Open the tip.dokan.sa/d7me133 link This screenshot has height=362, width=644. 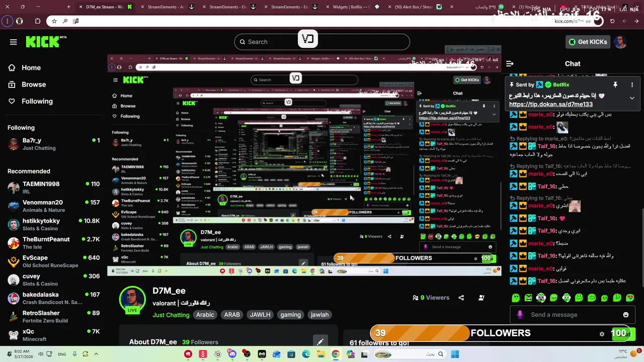tap(551, 105)
